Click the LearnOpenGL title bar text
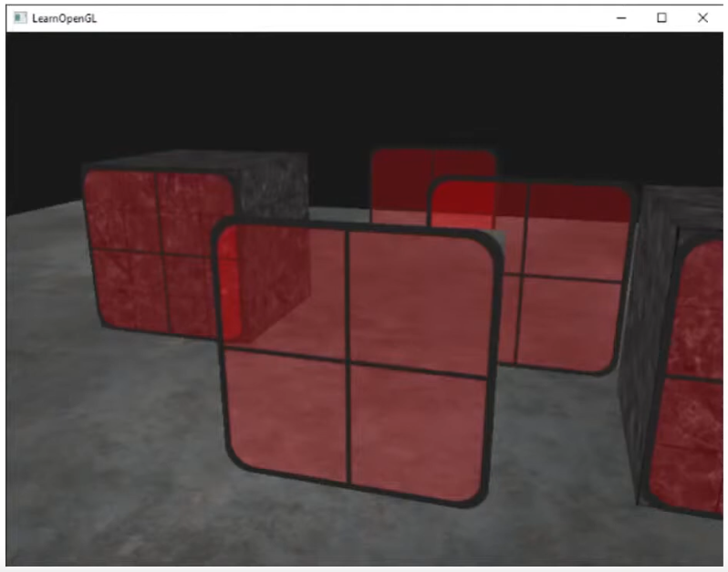Viewport: 728px width, 572px height. pyautogui.click(x=61, y=17)
